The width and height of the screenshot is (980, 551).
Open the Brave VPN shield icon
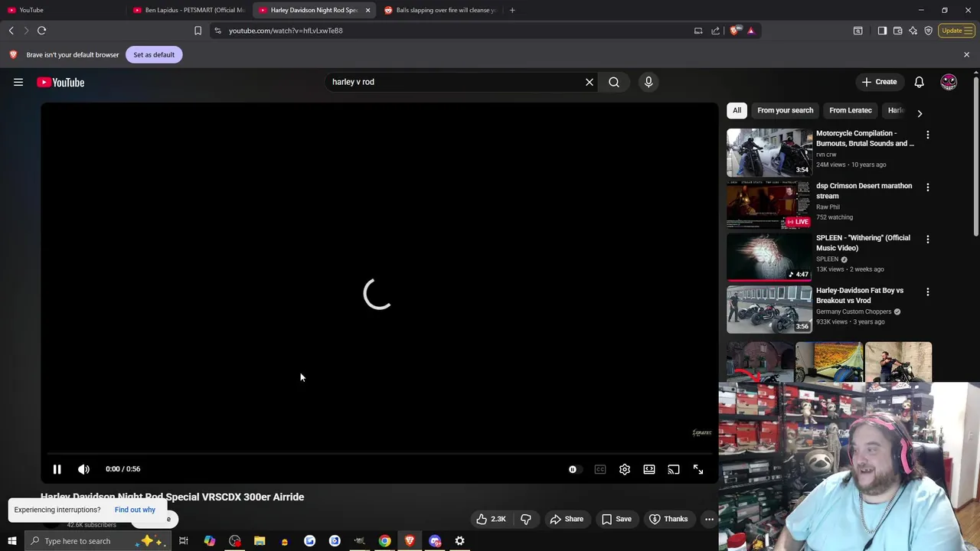929,31
